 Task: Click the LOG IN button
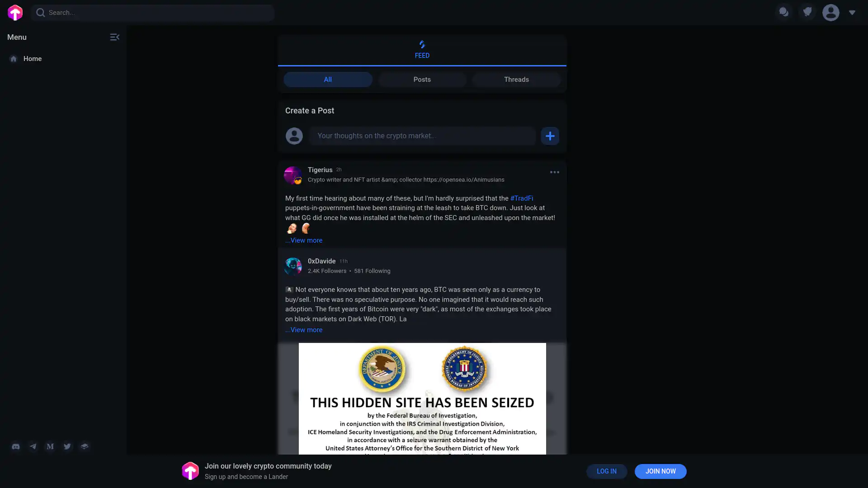pos(606,471)
